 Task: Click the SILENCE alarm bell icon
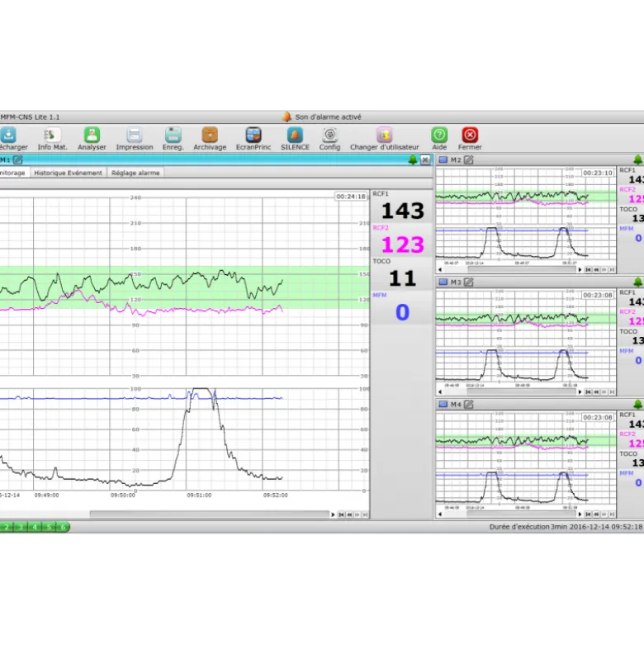[295, 135]
